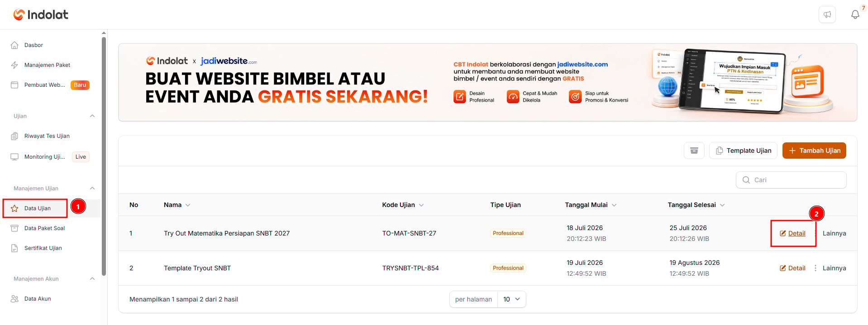The width and height of the screenshot is (868, 325).
Task: Collapse the Manajemen Ujian section
Action: 92,188
